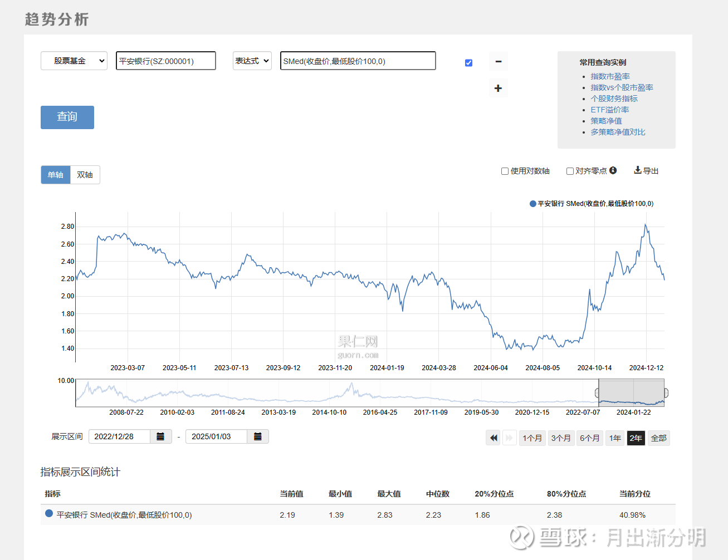Screen dimensions: 728x560
Task: Click the 指标展示区间统计 heading
Action: coord(80,472)
